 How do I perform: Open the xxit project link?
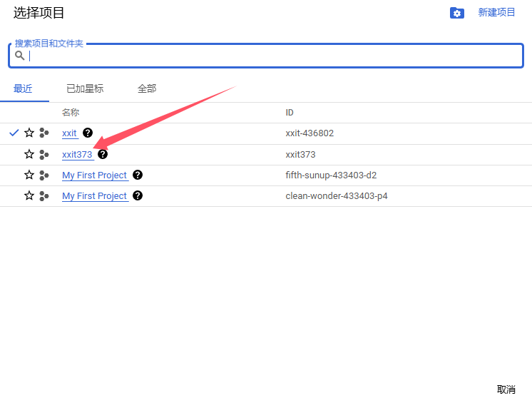coord(69,133)
